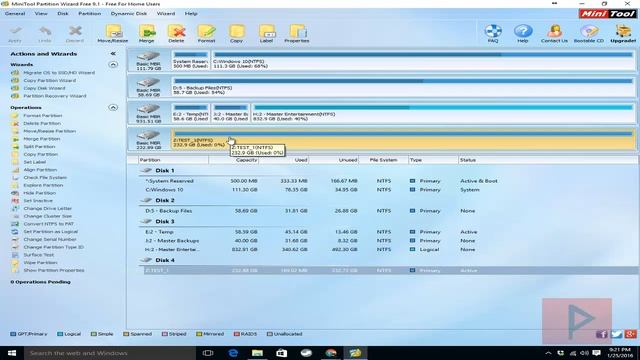Collapse the Operations section

click(x=113, y=107)
